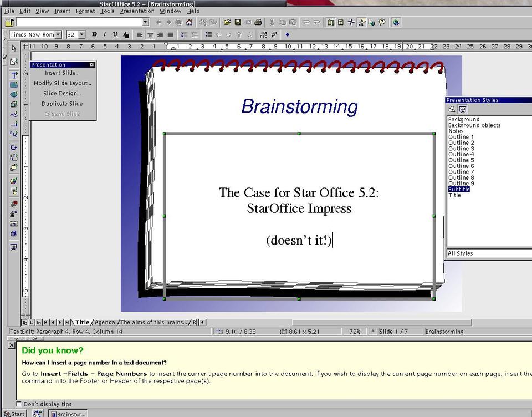Click the Save document icon
The image size is (532, 417).
click(237, 22)
